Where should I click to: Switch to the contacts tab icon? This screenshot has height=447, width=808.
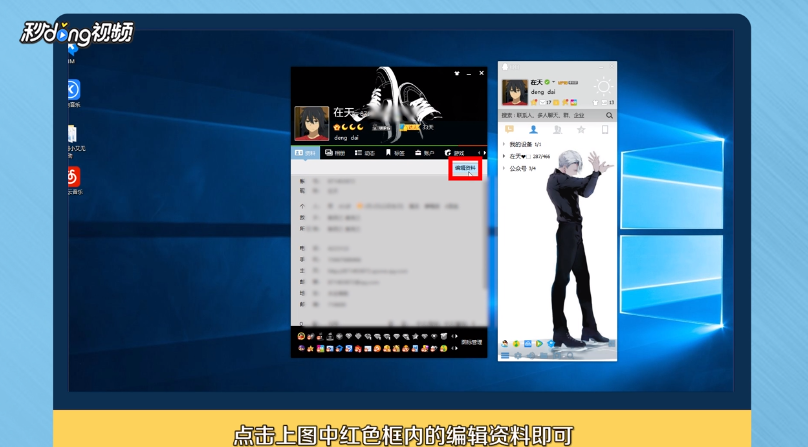[533, 129]
